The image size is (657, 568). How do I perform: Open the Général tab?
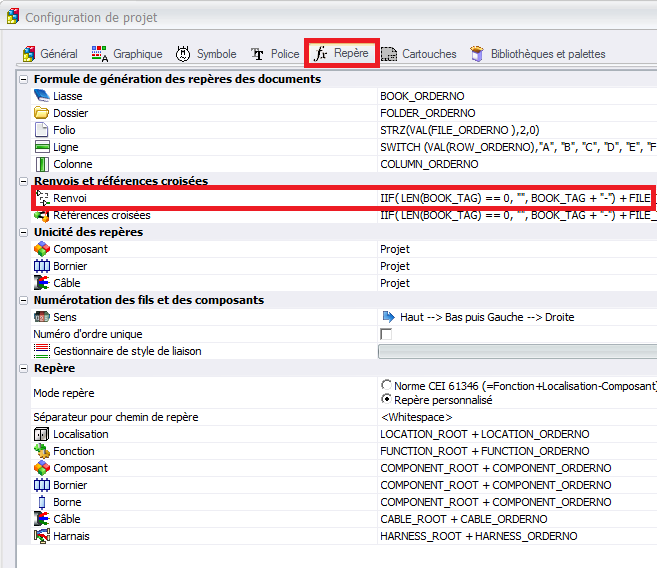tap(50, 54)
